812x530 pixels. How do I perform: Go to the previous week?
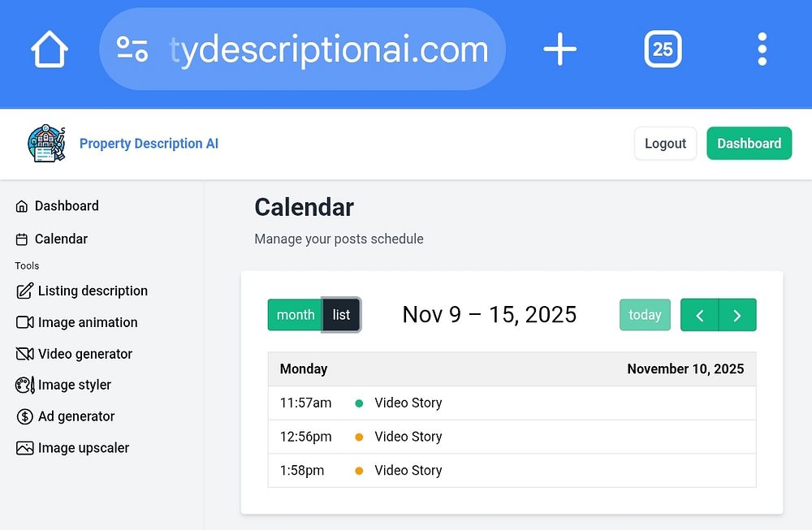(x=699, y=315)
